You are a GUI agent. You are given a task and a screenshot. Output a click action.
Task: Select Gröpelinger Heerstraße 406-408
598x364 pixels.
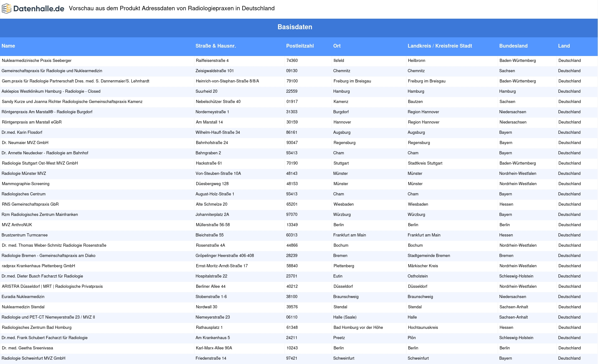pos(225,256)
